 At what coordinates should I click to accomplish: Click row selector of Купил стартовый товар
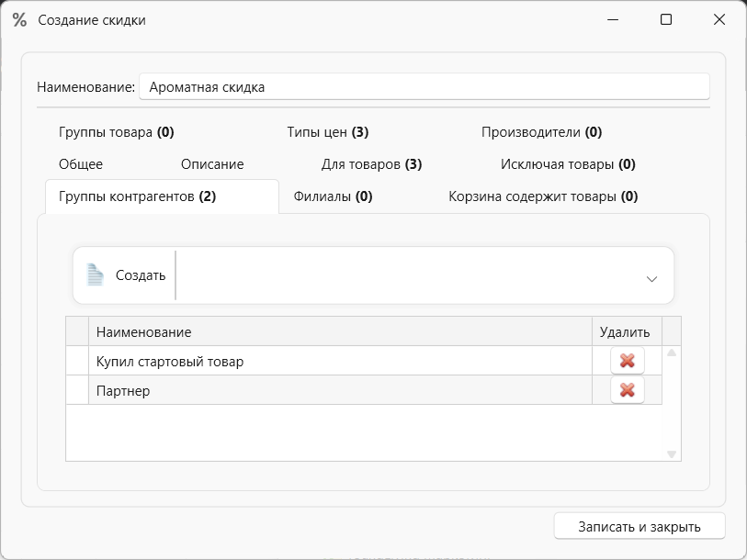pyautogui.click(x=77, y=361)
